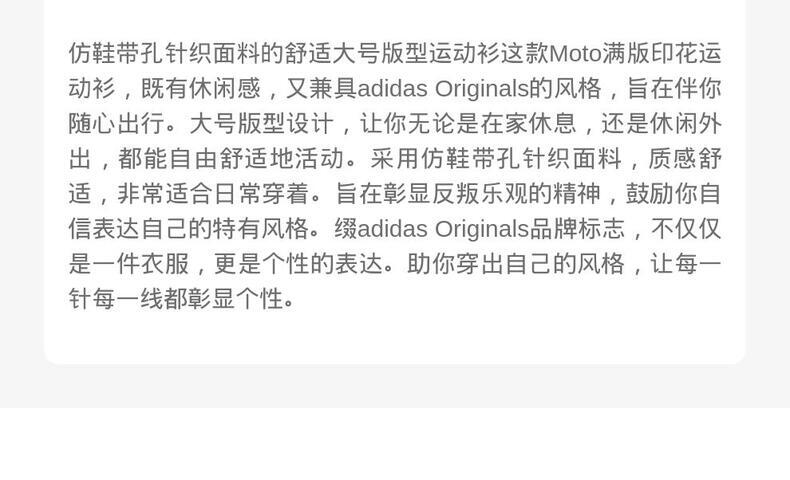The image size is (790, 480).
Task: Click the phrase 让你无论是在家休息
Action: tap(468, 123)
